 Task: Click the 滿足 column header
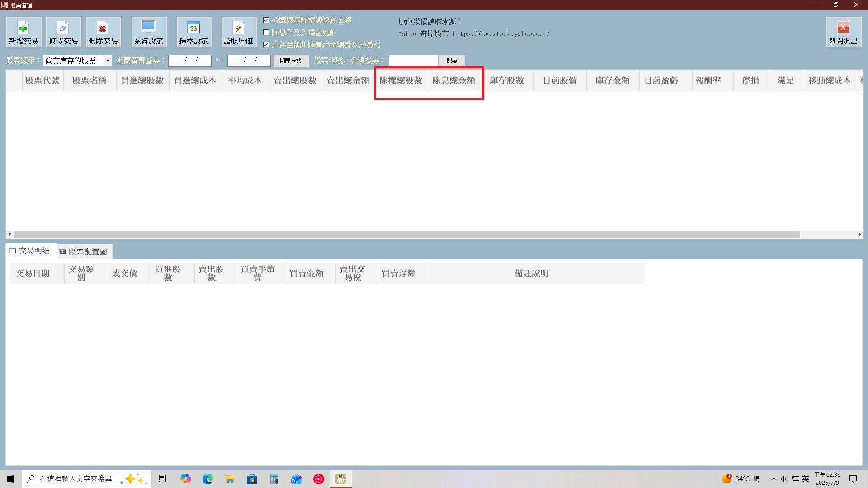pyautogui.click(x=786, y=80)
